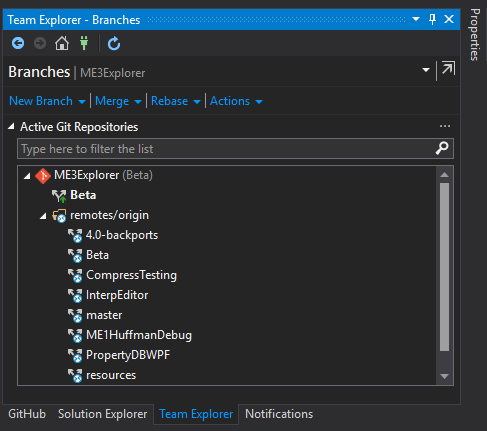Collapse the remotes/origin node
This screenshot has height=431, width=487.
pyautogui.click(x=43, y=216)
